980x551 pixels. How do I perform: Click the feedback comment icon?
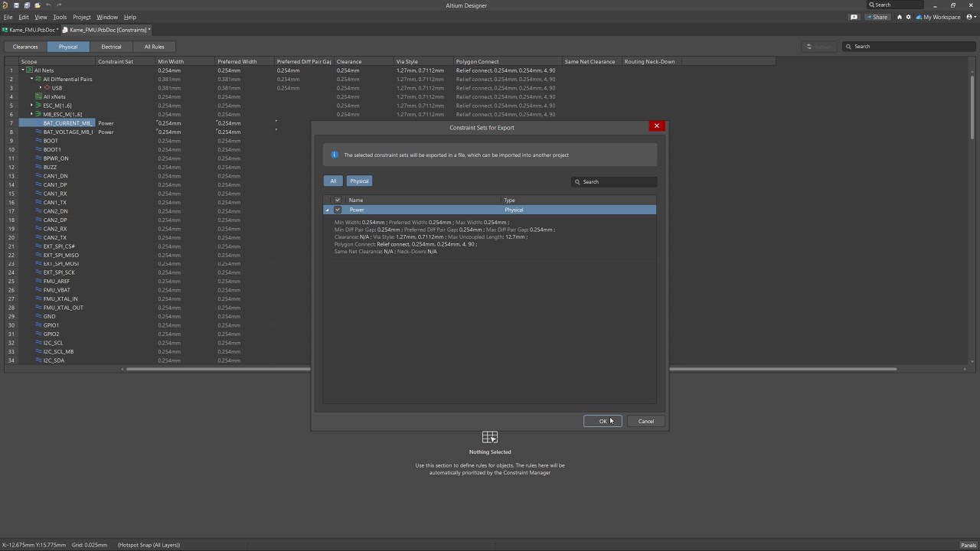click(x=854, y=17)
